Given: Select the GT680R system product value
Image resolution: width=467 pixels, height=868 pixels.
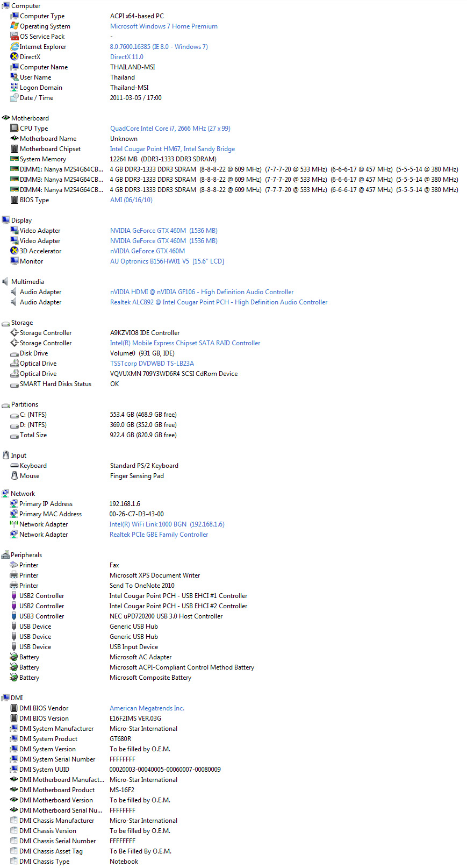Looking at the screenshot, I should click(120, 739).
